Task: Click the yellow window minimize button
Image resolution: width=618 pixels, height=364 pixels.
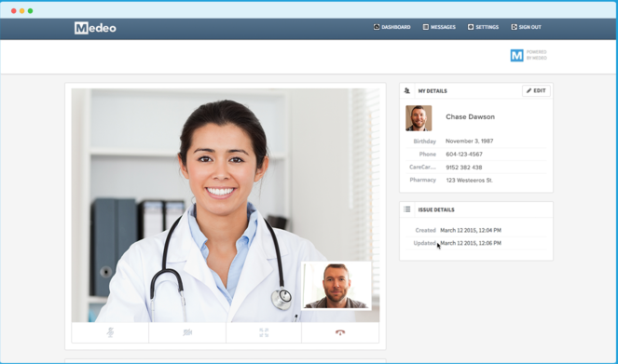Action: click(22, 11)
